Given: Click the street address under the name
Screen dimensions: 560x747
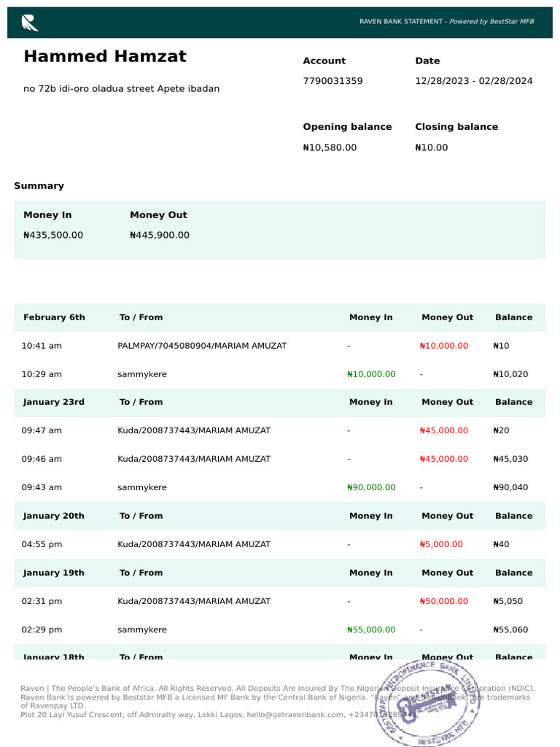Looking at the screenshot, I should [x=122, y=89].
